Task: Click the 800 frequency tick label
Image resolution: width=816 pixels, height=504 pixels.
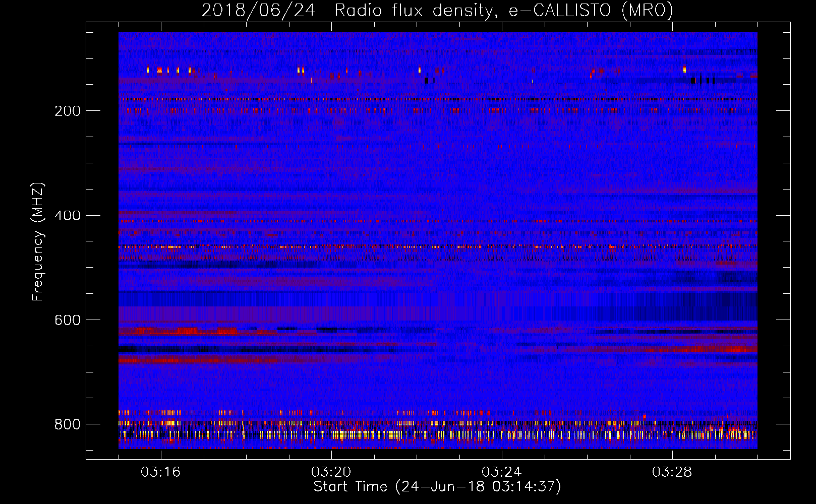Action: click(67, 424)
